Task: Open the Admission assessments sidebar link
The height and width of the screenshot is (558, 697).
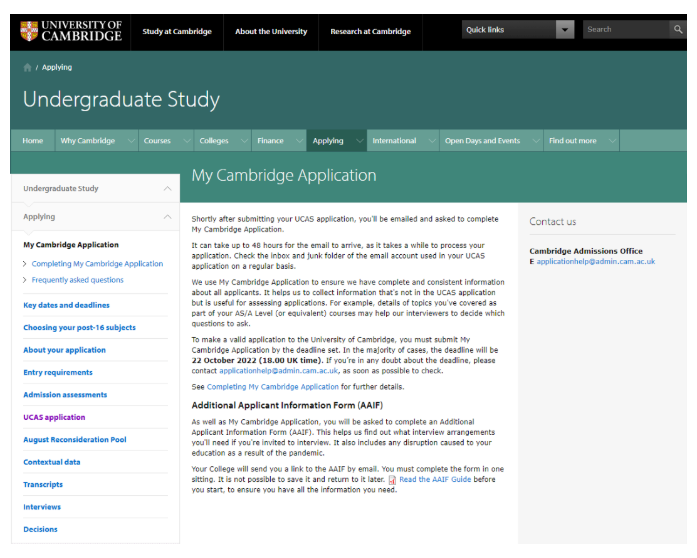Action: tap(65, 395)
